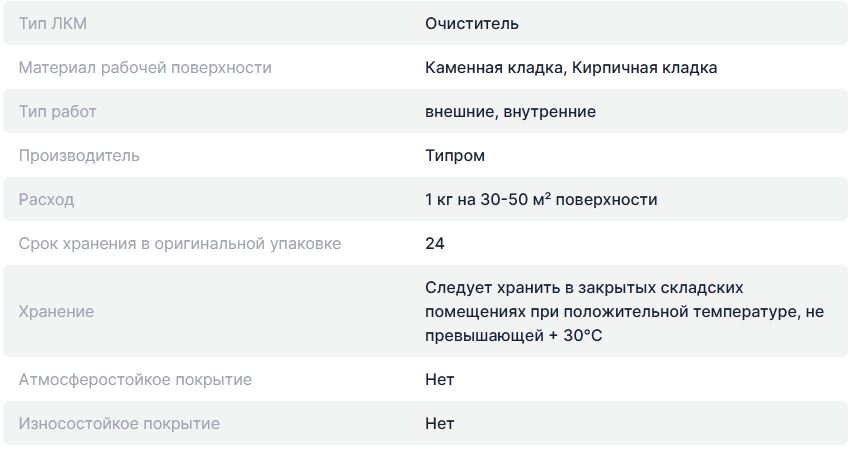Click 'Износостойкое покрытие' label

coord(119,423)
